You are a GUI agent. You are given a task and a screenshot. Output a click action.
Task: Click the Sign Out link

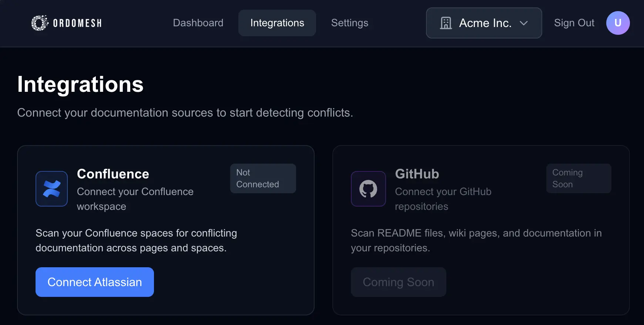click(x=574, y=23)
